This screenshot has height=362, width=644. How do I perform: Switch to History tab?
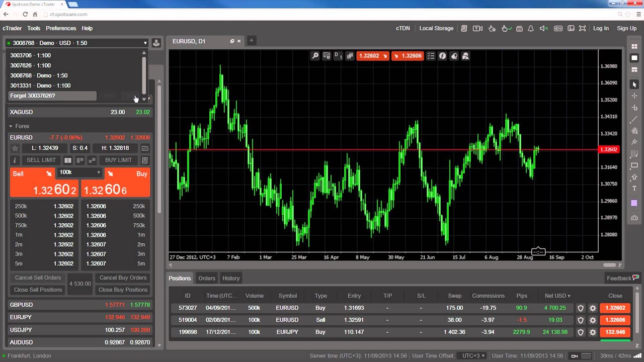click(231, 278)
